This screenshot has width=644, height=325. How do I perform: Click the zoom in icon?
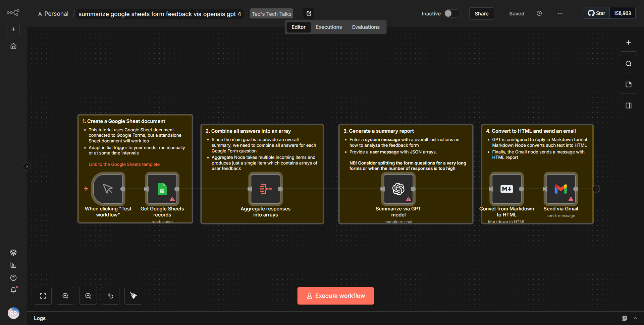65,296
